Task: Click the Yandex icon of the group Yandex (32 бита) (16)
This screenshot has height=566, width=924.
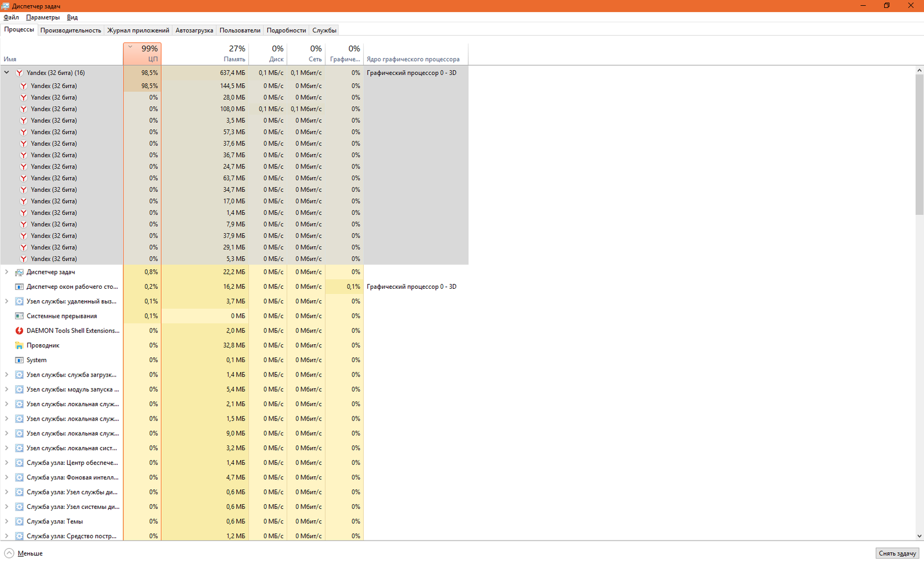Action: (19, 73)
